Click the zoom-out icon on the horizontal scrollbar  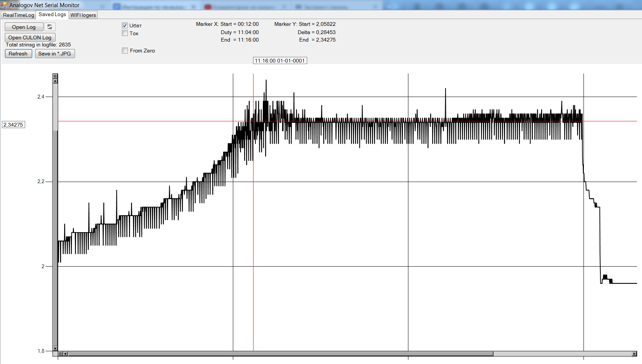(60, 354)
